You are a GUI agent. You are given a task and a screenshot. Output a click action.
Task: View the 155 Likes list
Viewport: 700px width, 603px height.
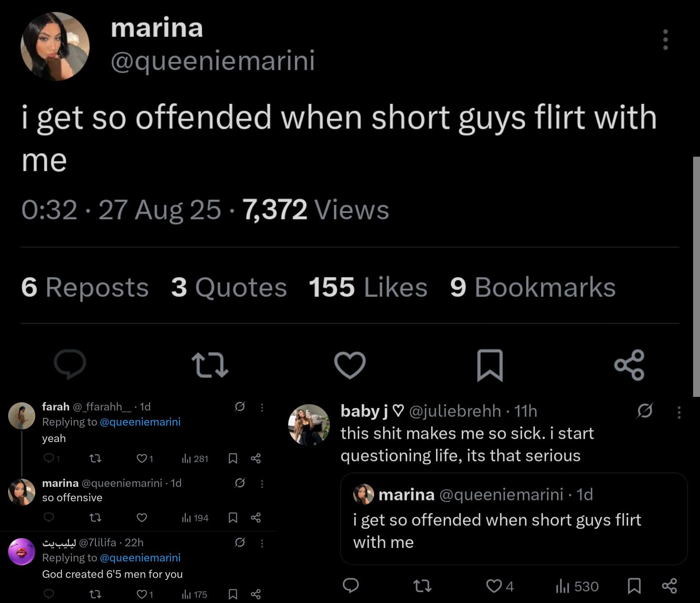coord(368,287)
